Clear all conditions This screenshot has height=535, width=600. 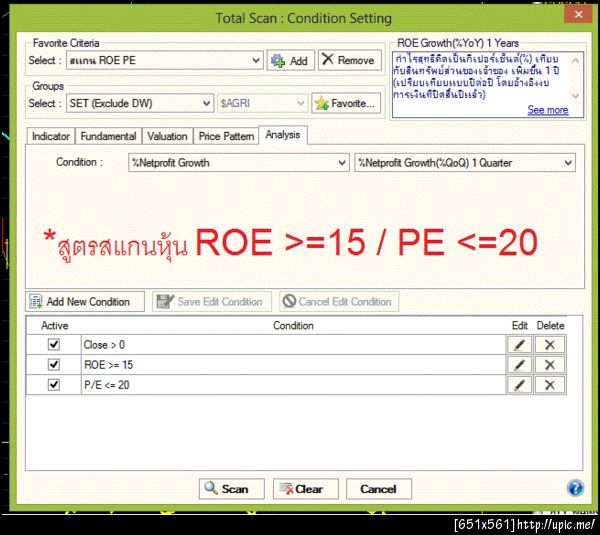point(305,489)
